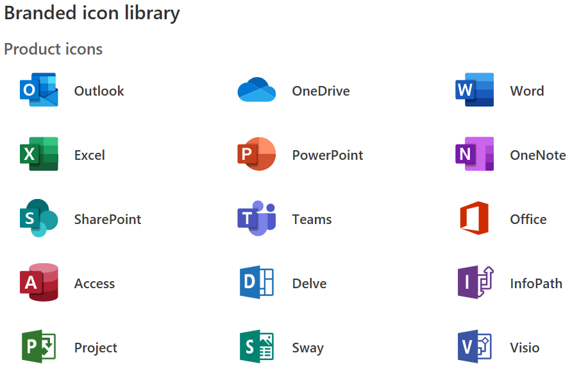Click the Visio product icon
Image resolution: width=588 pixels, height=371 pixels.
(475, 347)
